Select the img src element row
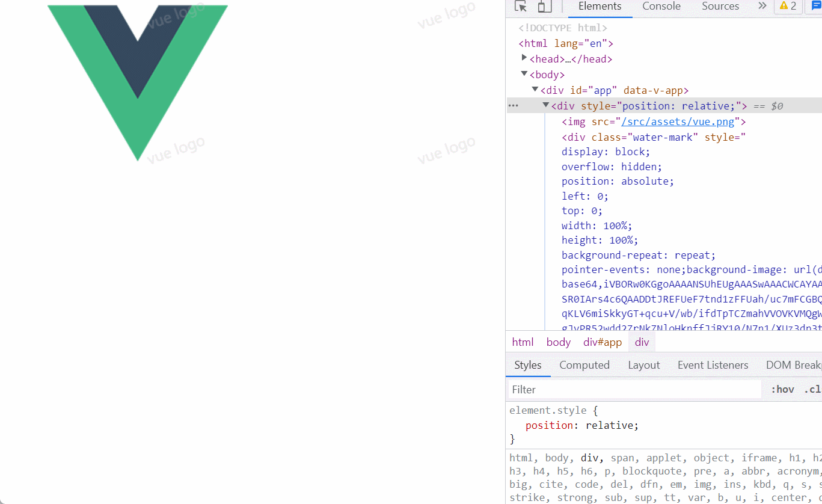The image size is (822, 504). point(654,122)
